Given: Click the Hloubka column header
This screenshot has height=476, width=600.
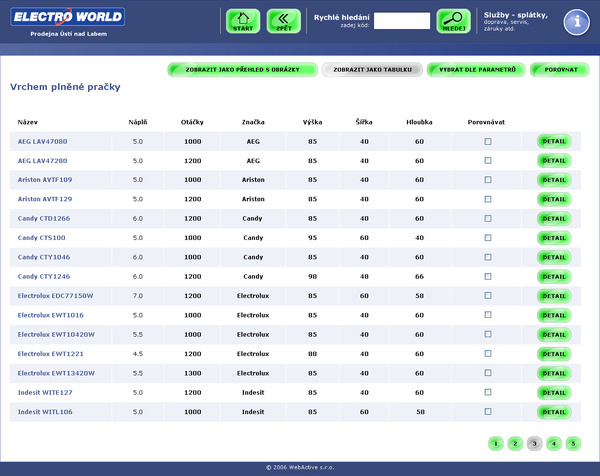Looking at the screenshot, I should (419, 122).
